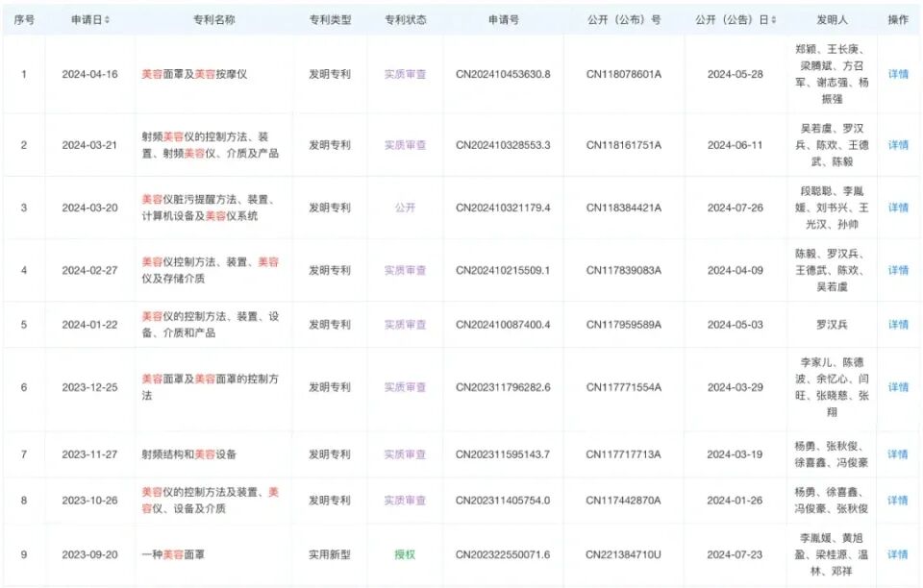Click inventor cell 罗汉兵 in row 5

(832, 325)
